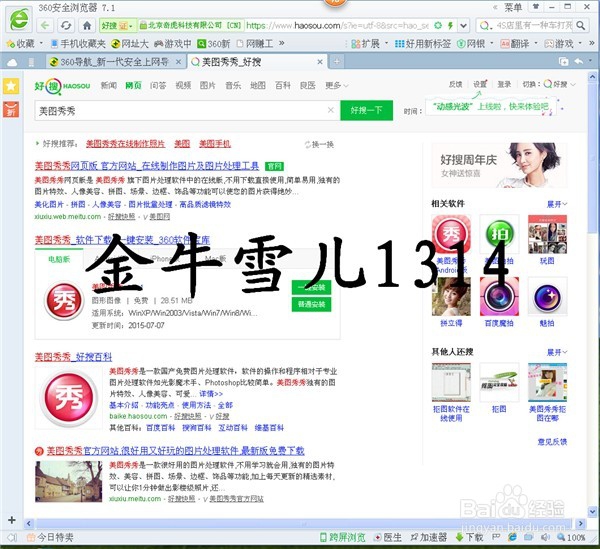Click the 设置 settings link
This screenshot has width=600, height=549.
click(479, 84)
